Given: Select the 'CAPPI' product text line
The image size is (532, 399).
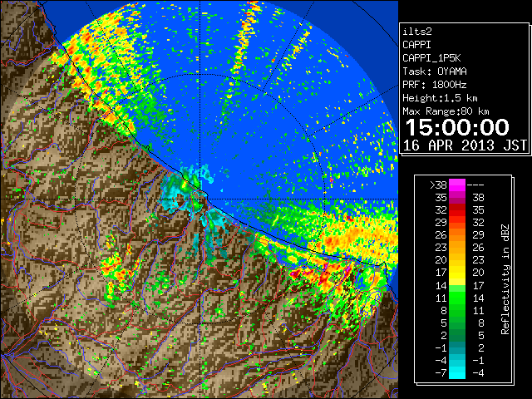Looking at the screenshot, I should click(416, 45).
